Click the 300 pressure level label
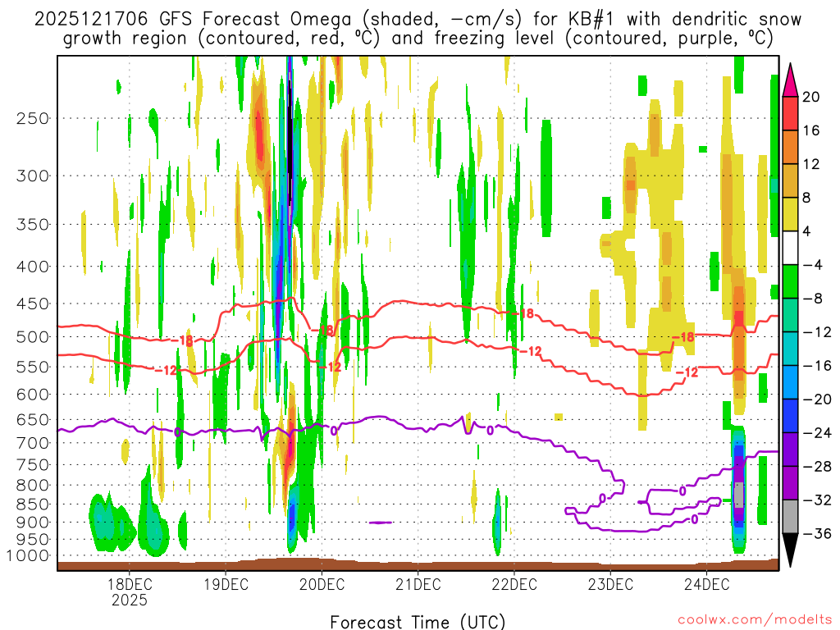The width and height of the screenshot is (840, 630). click(33, 176)
